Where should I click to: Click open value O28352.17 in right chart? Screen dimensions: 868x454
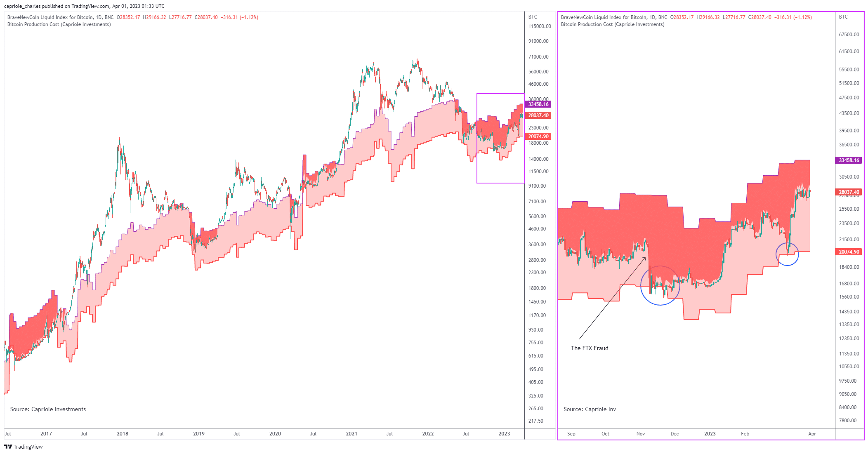(682, 17)
